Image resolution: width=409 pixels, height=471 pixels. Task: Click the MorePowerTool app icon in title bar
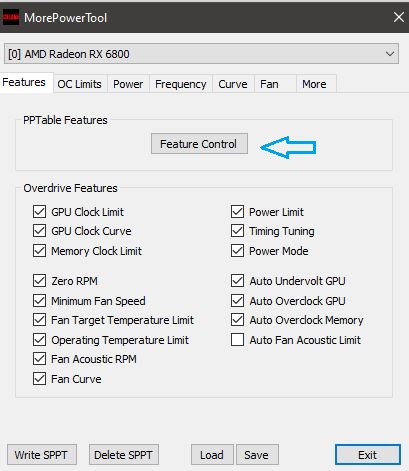(11, 17)
